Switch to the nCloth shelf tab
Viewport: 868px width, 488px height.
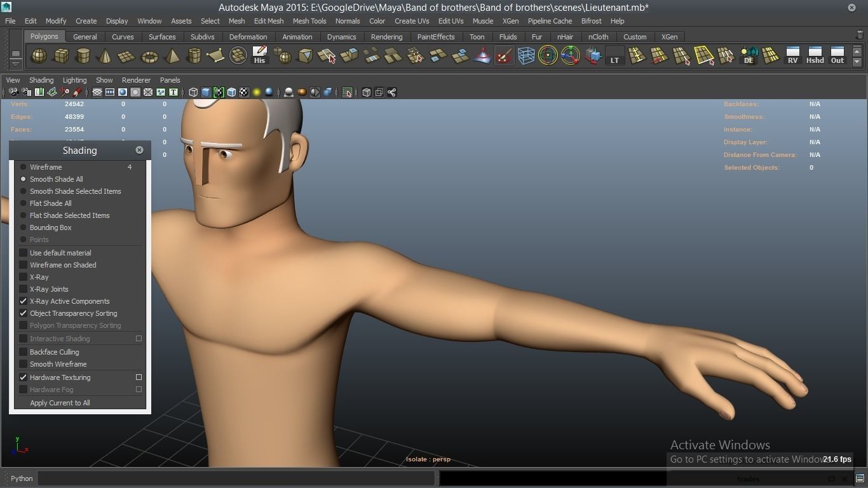[598, 37]
